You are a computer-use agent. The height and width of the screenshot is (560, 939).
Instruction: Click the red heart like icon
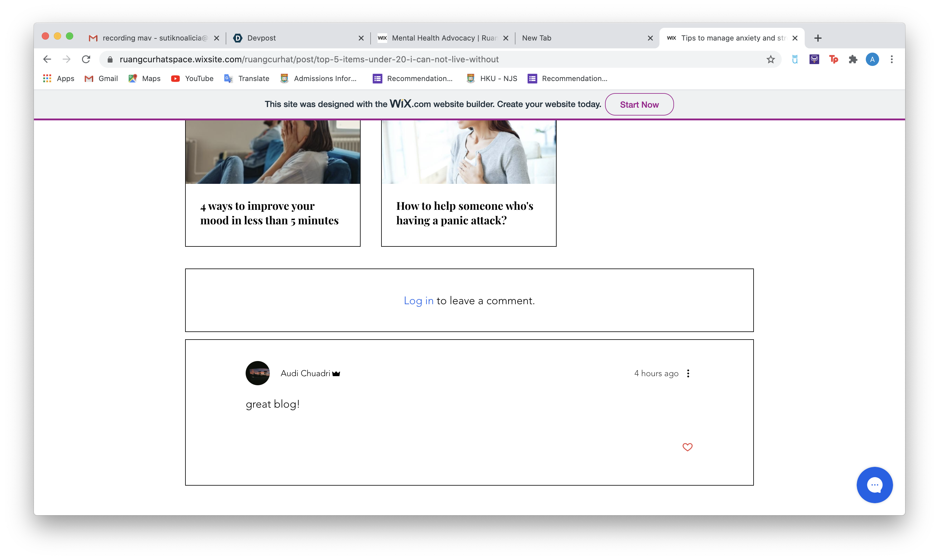(687, 447)
